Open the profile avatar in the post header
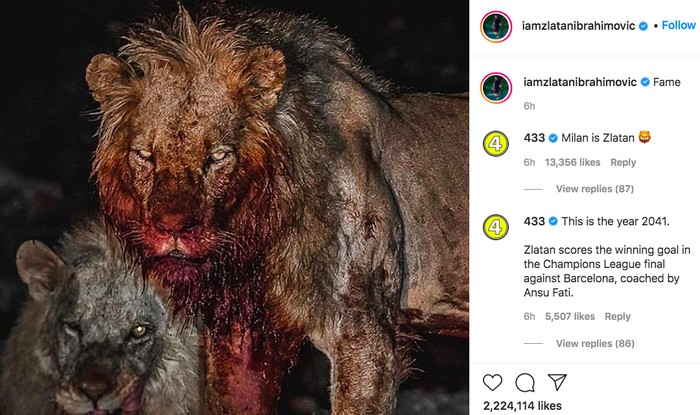 pos(497,27)
